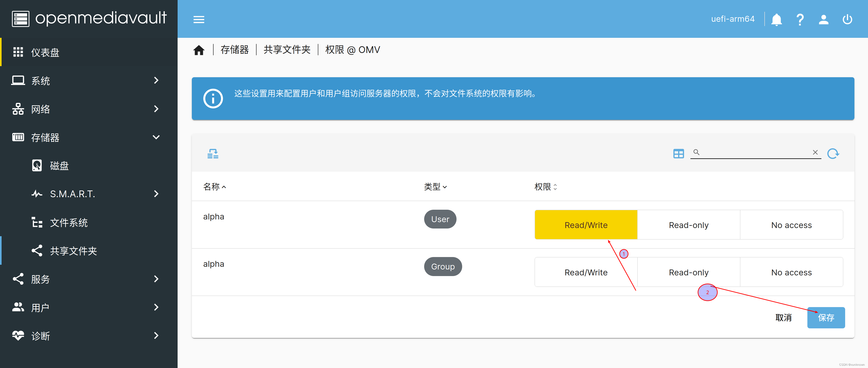Image resolution: width=868 pixels, height=368 pixels.
Task: Click the table columns grid icon
Action: click(x=678, y=154)
